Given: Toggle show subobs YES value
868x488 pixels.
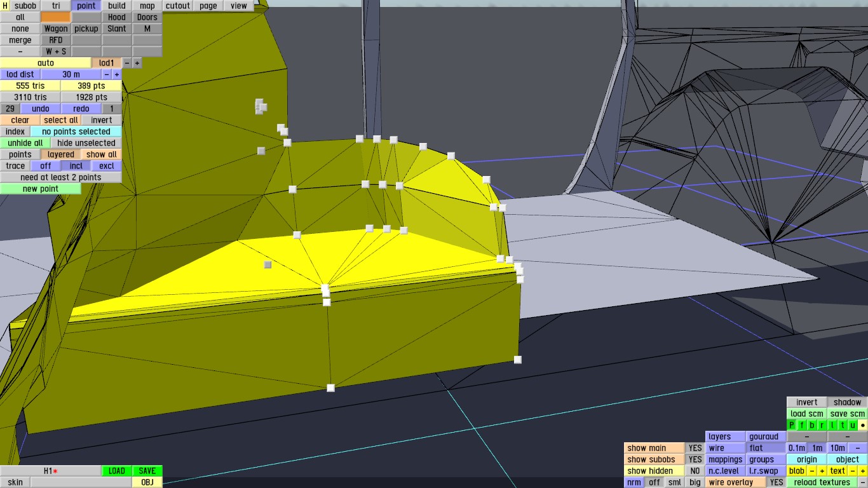Looking at the screenshot, I should point(696,459).
